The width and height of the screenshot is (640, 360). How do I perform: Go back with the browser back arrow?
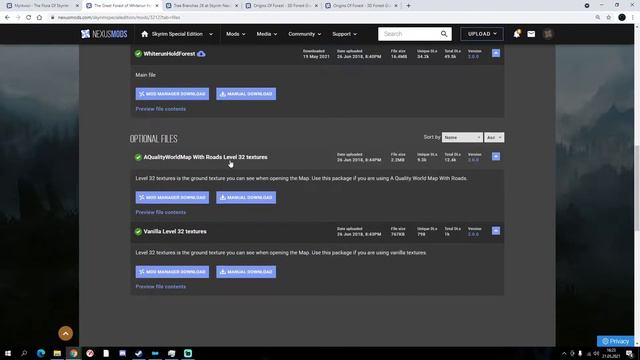[7, 18]
